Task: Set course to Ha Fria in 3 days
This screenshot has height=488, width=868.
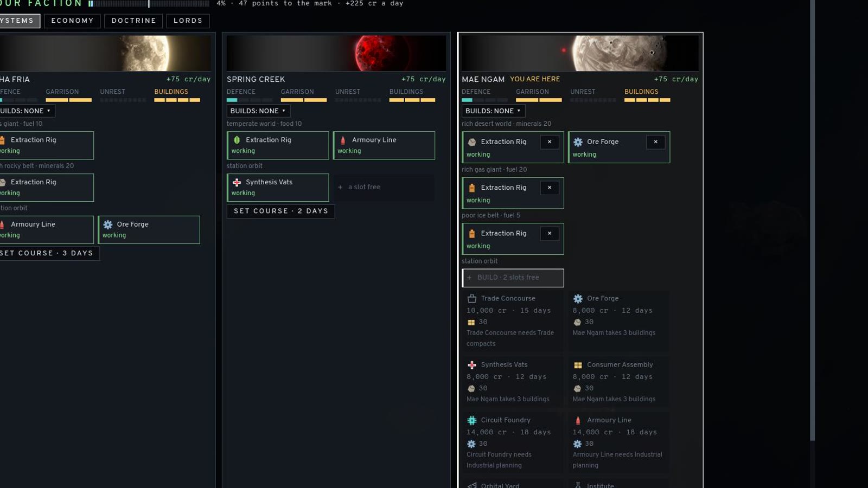Action: (x=49, y=253)
